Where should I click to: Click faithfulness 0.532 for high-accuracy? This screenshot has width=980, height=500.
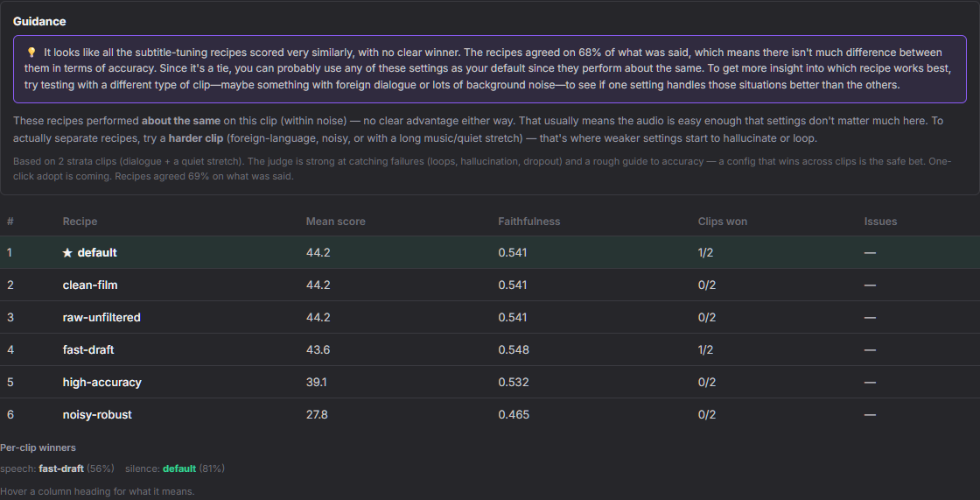(513, 383)
